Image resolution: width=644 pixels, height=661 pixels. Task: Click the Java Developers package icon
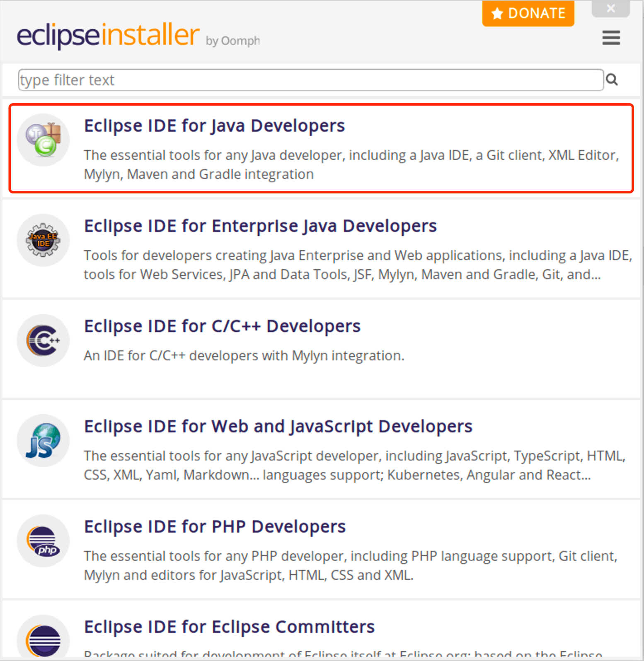point(43,140)
